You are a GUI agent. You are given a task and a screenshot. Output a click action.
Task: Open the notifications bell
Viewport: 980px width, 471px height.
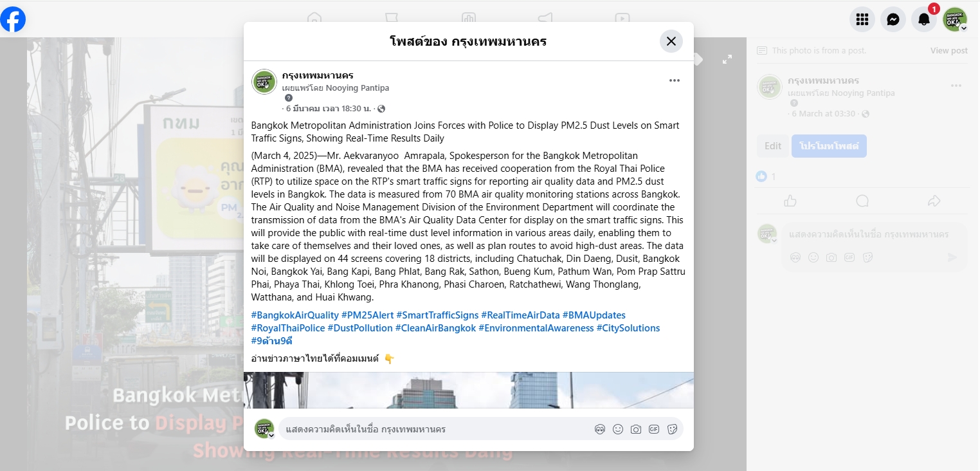coord(924,19)
